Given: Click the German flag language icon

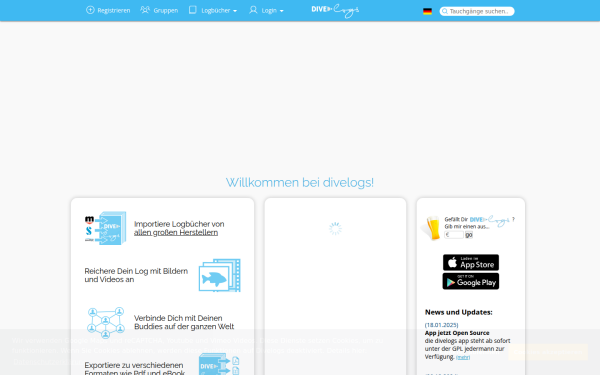Looking at the screenshot, I should pyautogui.click(x=427, y=11).
